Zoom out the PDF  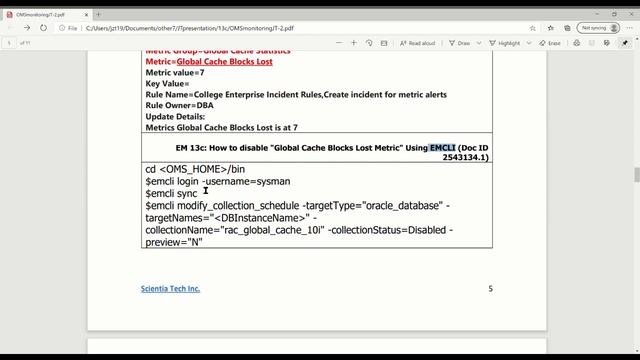(x=339, y=43)
